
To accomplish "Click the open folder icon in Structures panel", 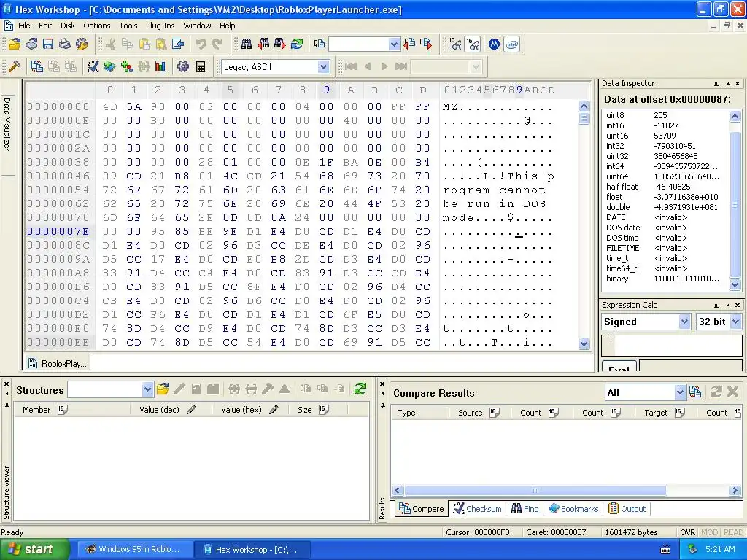I will [163, 389].
